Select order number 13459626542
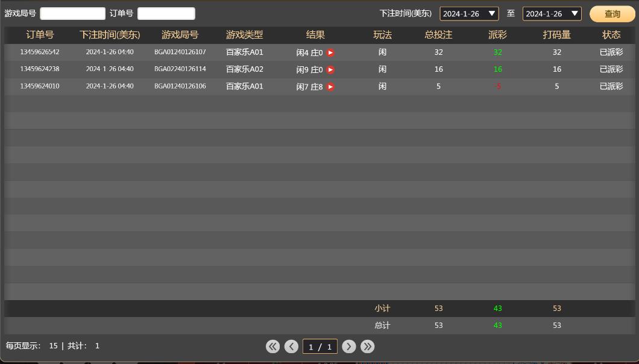Viewport: 639px width, 364px height. 40,52
